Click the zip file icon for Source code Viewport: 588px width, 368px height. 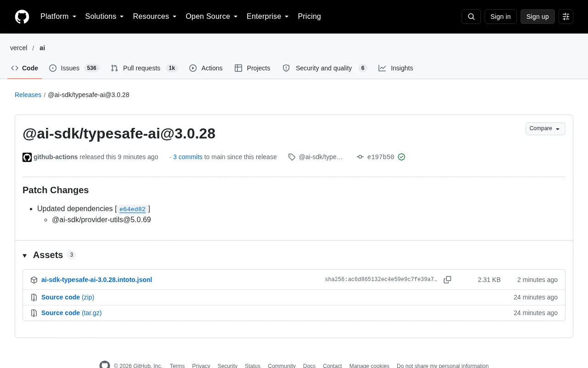(x=34, y=298)
